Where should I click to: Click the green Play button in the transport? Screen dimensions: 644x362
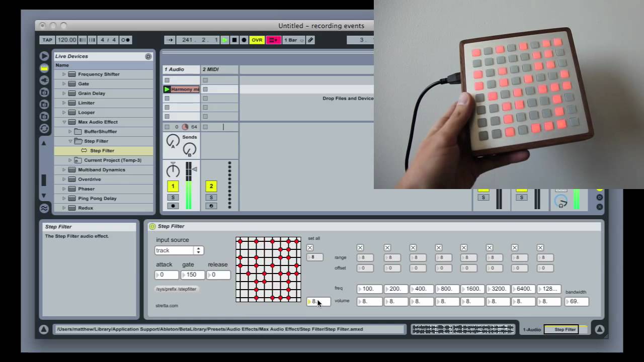[224, 40]
